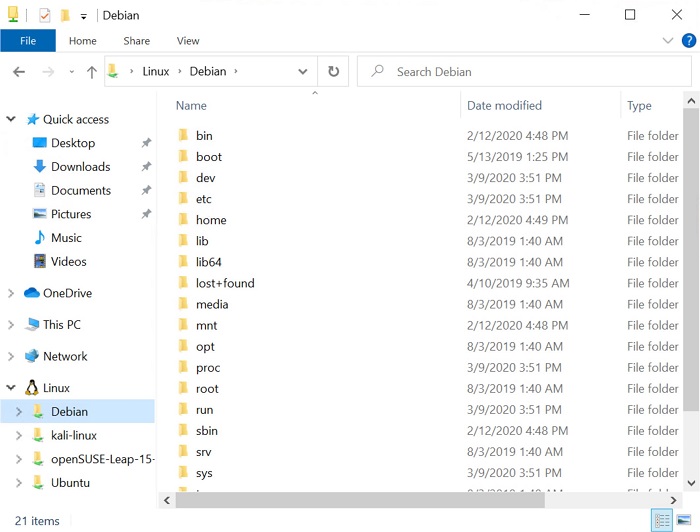Sort by the Name column header
The height and width of the screenshot is (532, 700).
191,106
